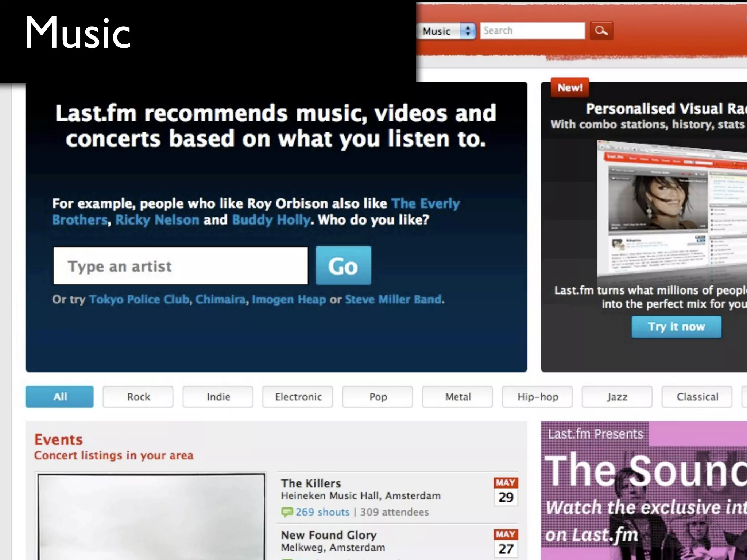Try Tokyo Police Club suggestion
The width and height of the screenshot is (747, 560).
(139, 299)
